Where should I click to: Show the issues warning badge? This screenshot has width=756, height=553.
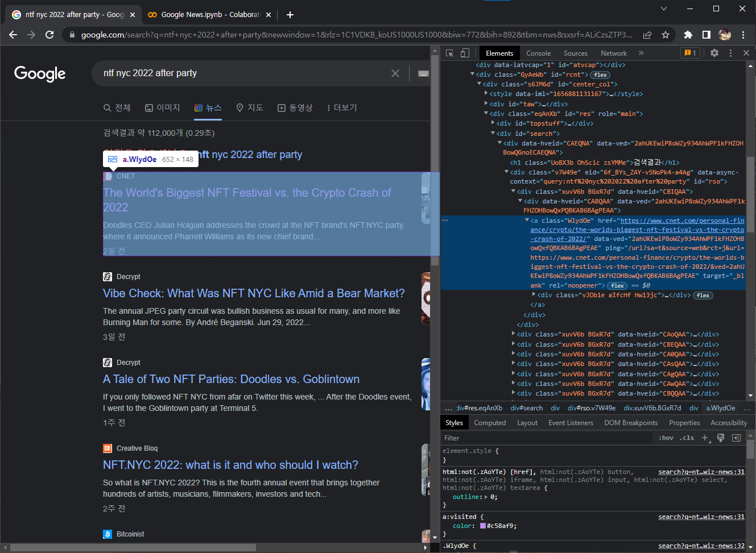[x=690, y=53]
